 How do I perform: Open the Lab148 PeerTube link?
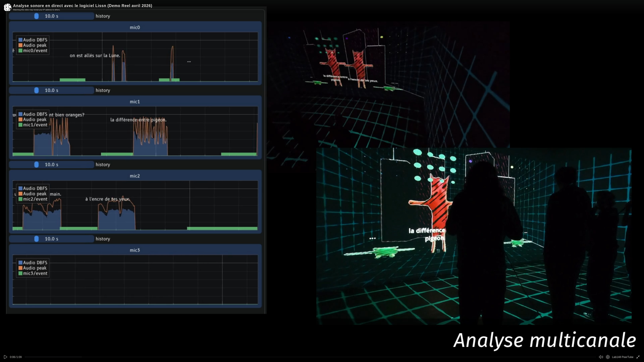(623, 357)
